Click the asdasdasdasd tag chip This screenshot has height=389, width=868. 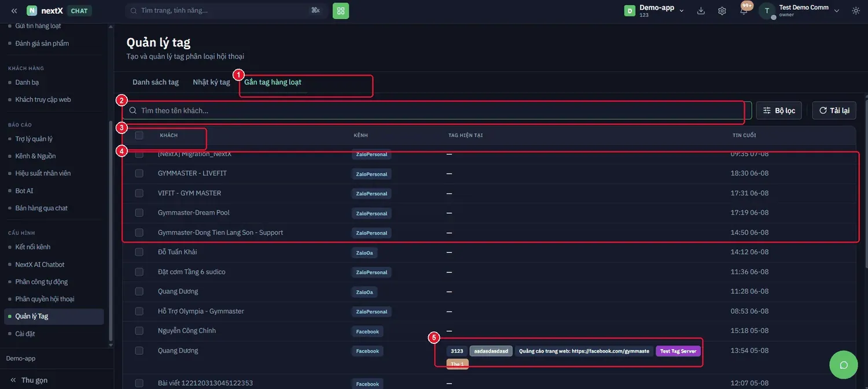[491, 351]
